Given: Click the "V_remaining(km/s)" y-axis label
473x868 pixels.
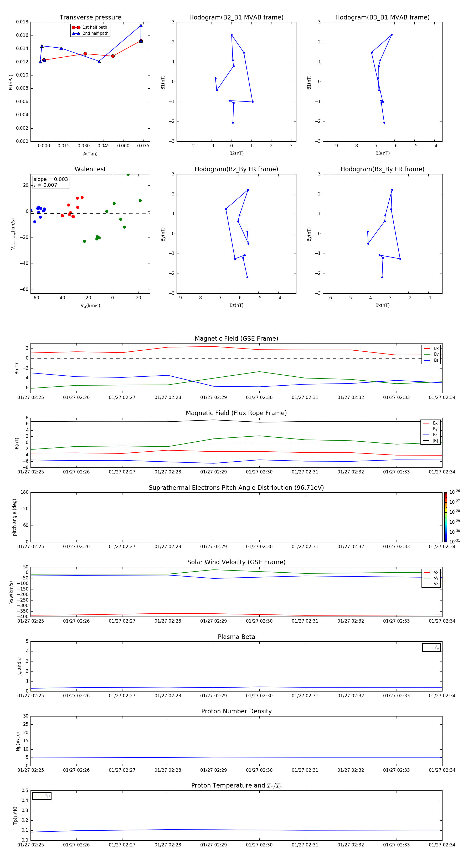Looking at the screenshot, I should (13, 234).
